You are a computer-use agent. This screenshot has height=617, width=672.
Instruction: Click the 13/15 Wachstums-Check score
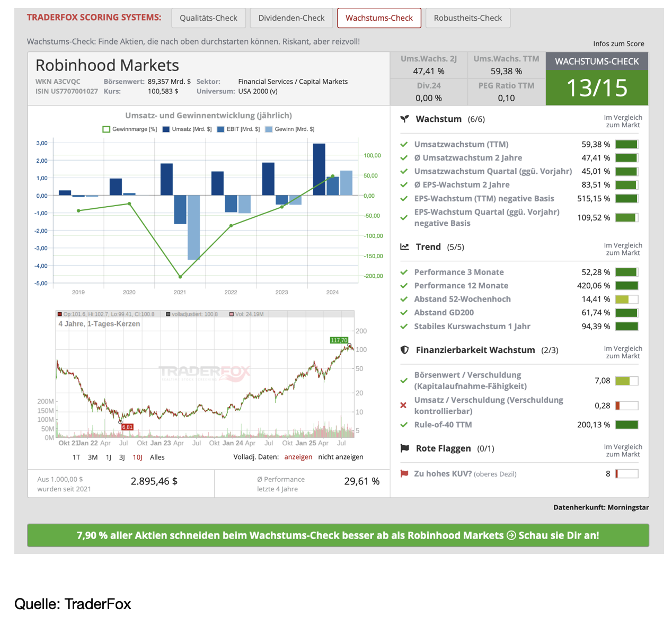[x=597, y=88]
